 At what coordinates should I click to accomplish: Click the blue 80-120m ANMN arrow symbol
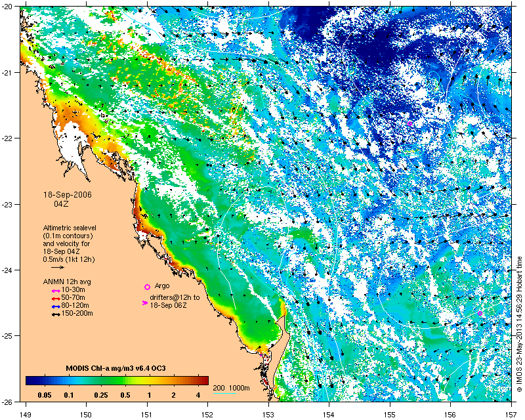(56, 306)
